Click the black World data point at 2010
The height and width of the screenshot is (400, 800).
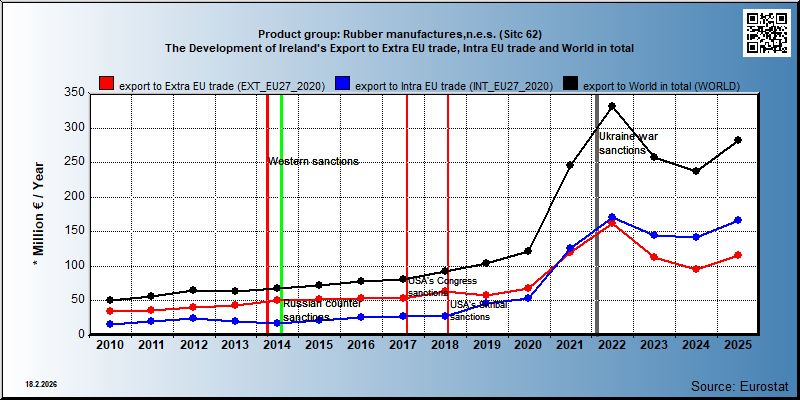coord(110,300)
